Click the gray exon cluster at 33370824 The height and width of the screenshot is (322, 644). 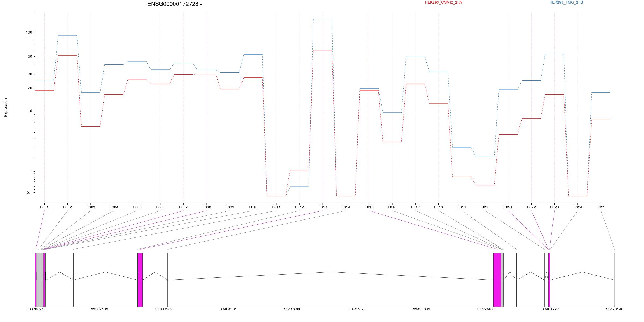(x=39, y=280)
